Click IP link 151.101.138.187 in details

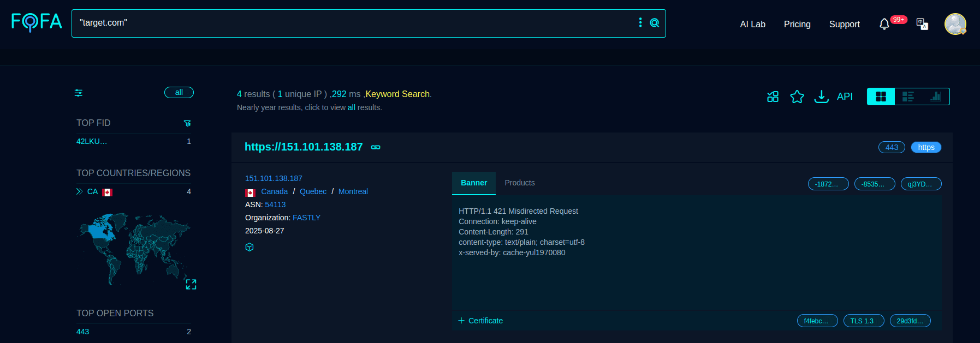(274, 178)
